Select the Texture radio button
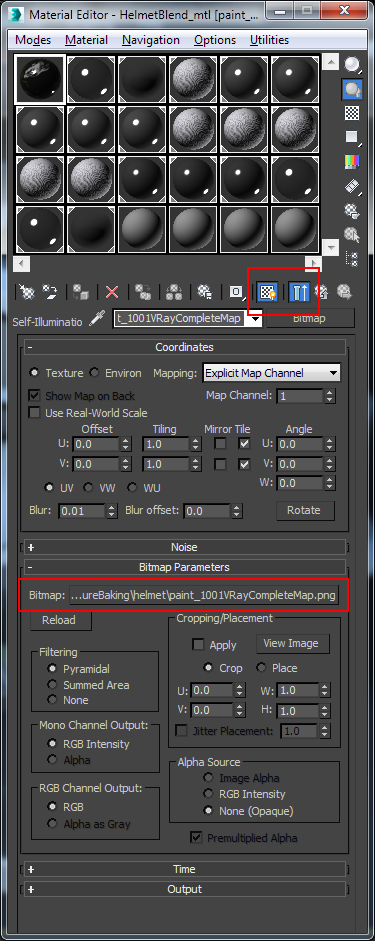 35,373
